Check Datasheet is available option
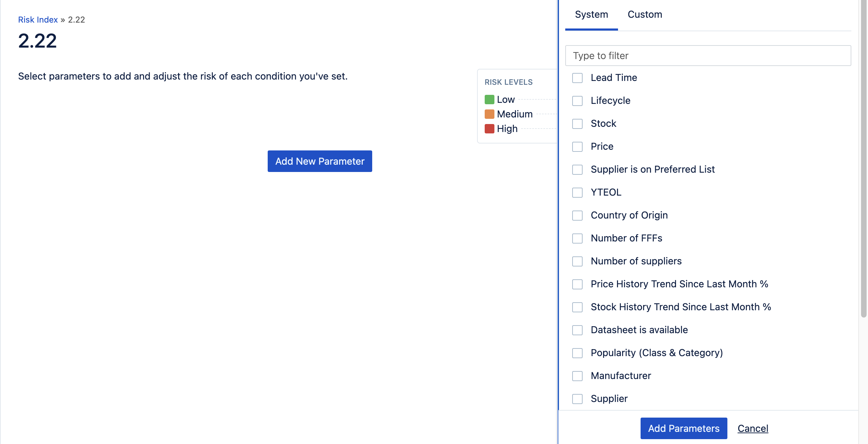 tap(577, 330)
